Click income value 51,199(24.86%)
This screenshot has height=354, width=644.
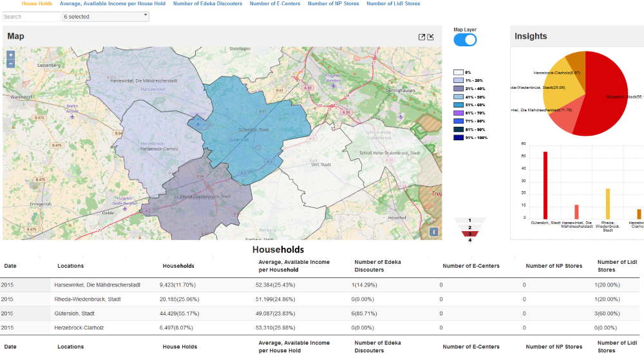click(275, 299)
